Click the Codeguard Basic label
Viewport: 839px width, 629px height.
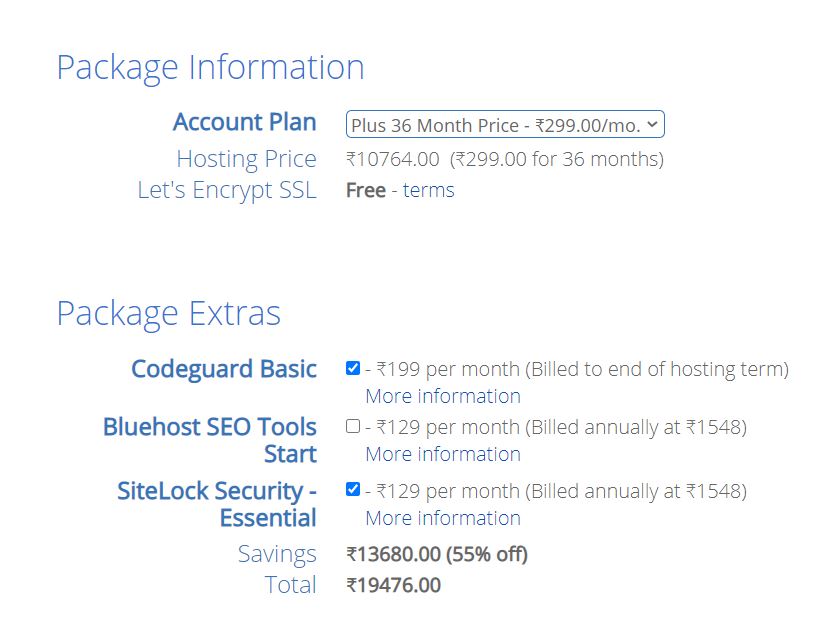223,369
